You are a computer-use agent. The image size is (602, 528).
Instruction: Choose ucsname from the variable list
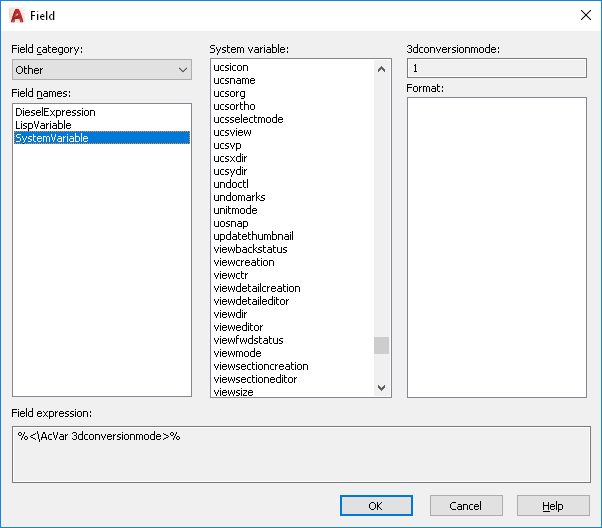(x=234, y=80)
